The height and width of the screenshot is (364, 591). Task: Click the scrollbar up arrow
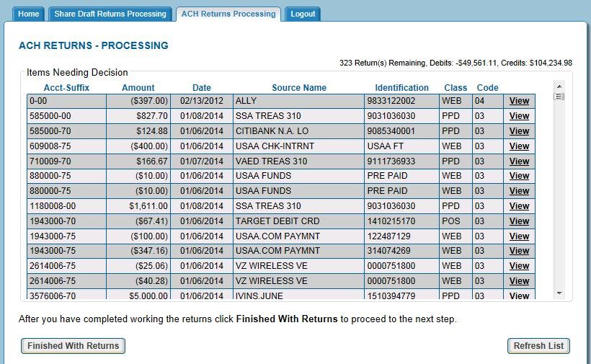tap(559, 86)
